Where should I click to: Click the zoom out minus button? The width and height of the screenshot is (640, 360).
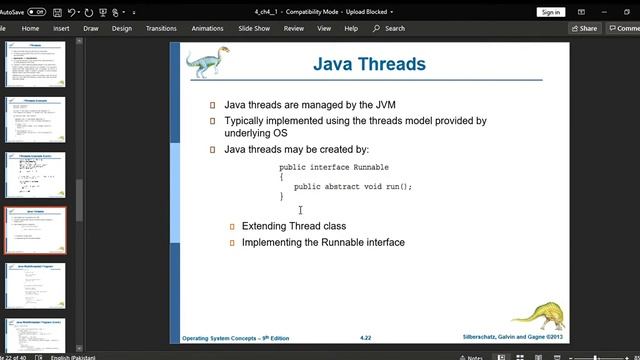tap(571, 358)
